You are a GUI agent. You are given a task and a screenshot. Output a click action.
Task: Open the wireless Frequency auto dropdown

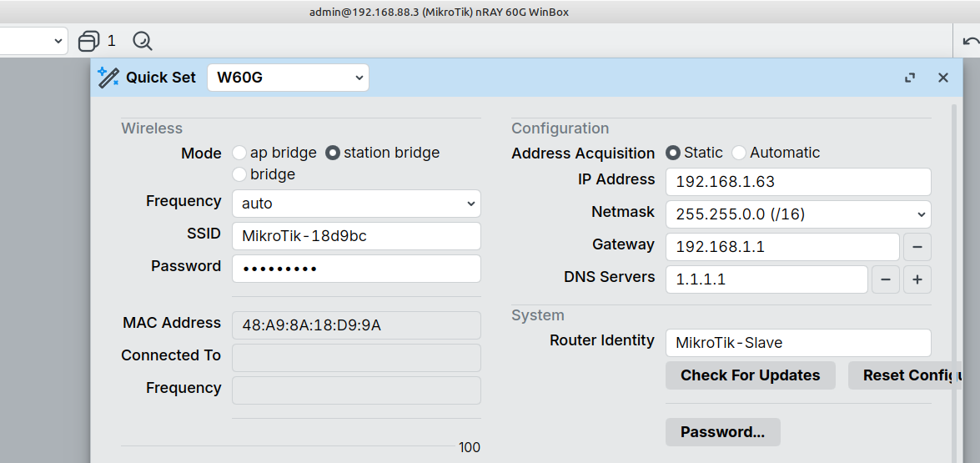356,203
